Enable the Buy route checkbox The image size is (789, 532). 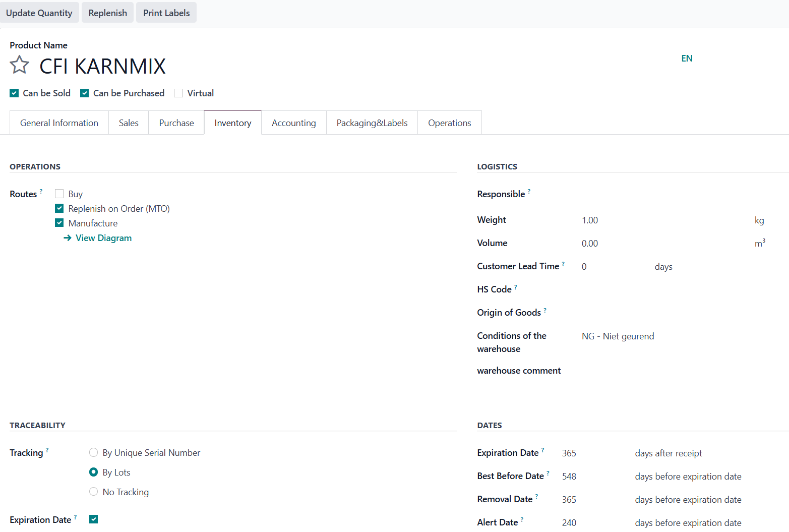tap(59, 194)
